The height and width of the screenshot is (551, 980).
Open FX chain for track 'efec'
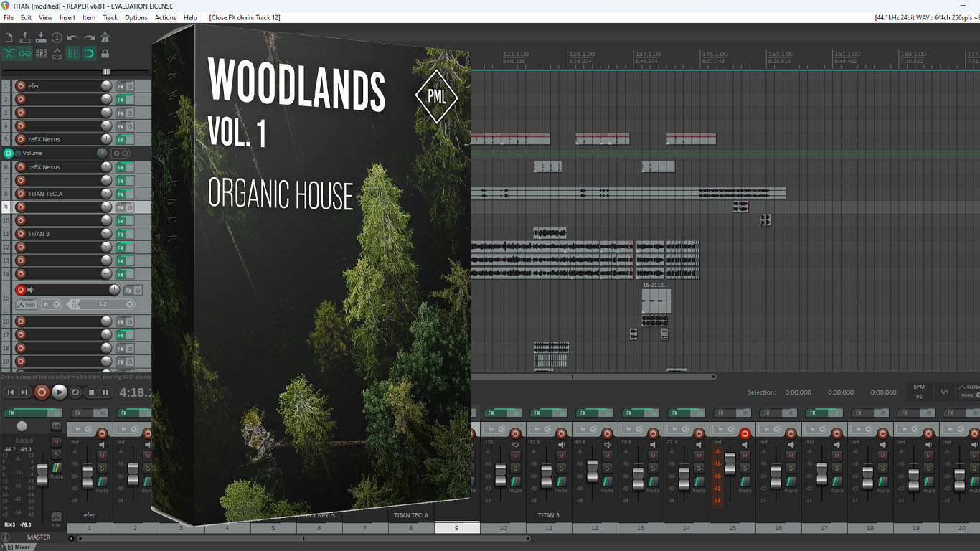pyautogui.click(x=121, y=86)
